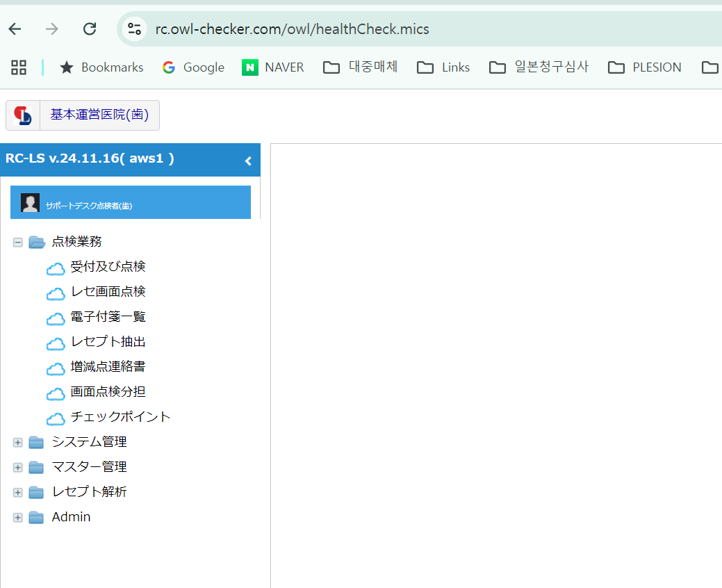Expand the Admin folder node
Image resolution: width=722 pixels, height=588 pixels.
point(18,518)
